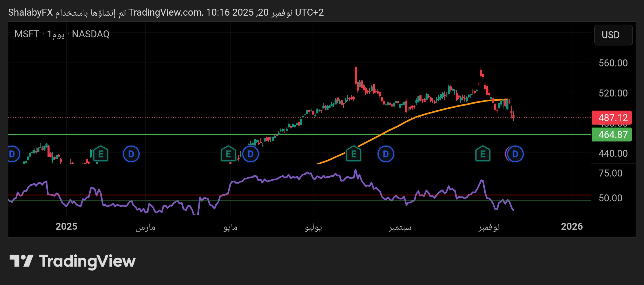Viewport: 644px width, 285px height.
Task: Click the E marker between يوليو and سبتمبر
Action: tap(353, 154)
